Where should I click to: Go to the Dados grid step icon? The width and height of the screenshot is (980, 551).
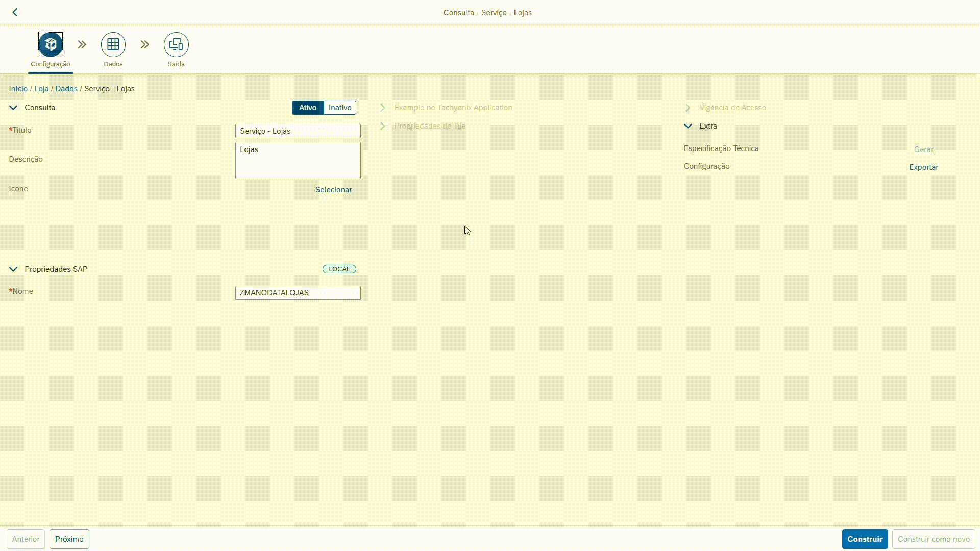click(113, 45)
